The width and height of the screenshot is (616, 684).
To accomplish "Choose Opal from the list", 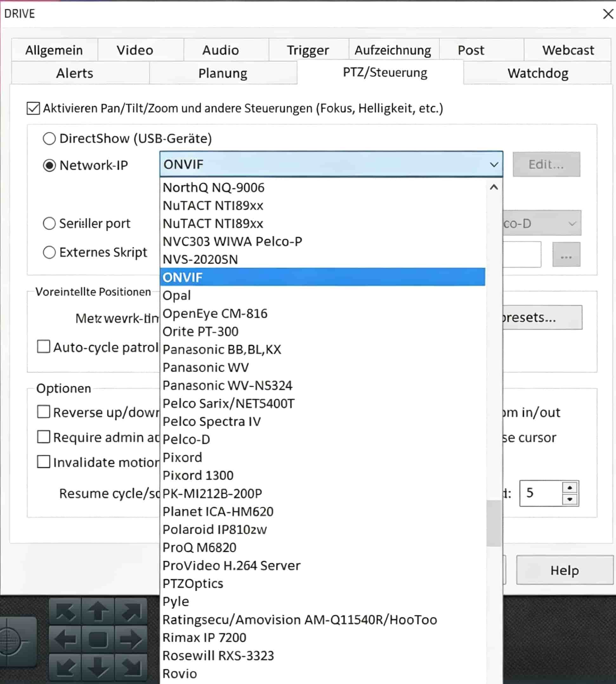I will 323,295.
